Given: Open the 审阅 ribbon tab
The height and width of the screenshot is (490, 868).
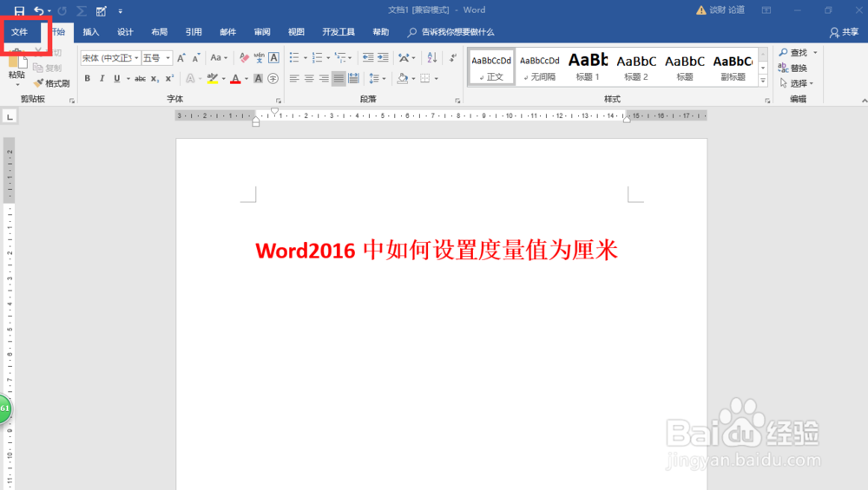Looking at the screenshot, I should [x=262, y=32].
